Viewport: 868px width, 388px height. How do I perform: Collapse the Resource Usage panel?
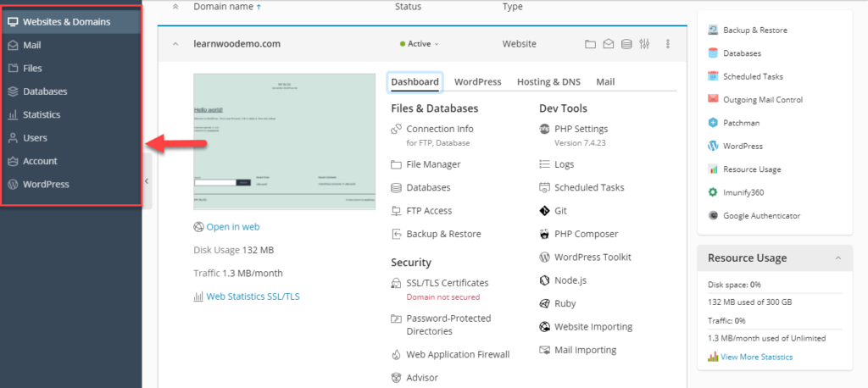[x=838, y=258]
